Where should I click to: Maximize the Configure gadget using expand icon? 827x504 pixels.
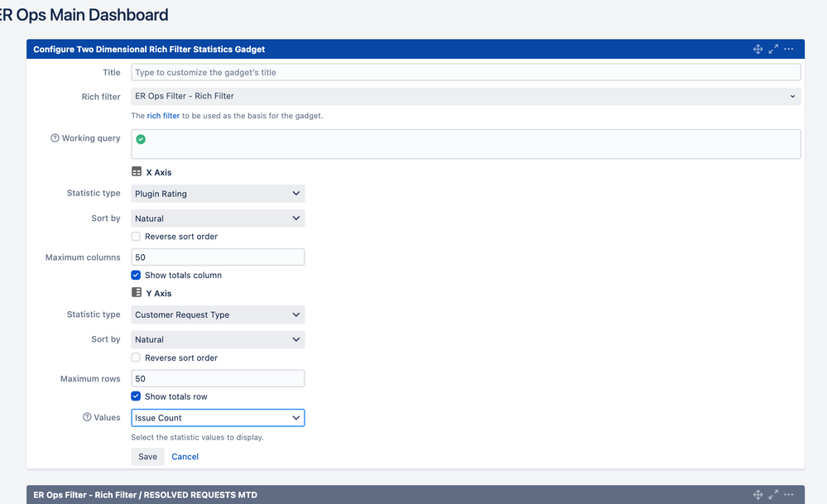[773, 50]
